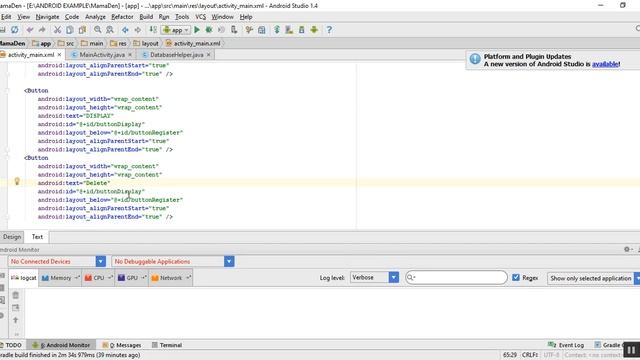Switch to the Design view tab
640x360 pixels.
click(x=12, y=237)
